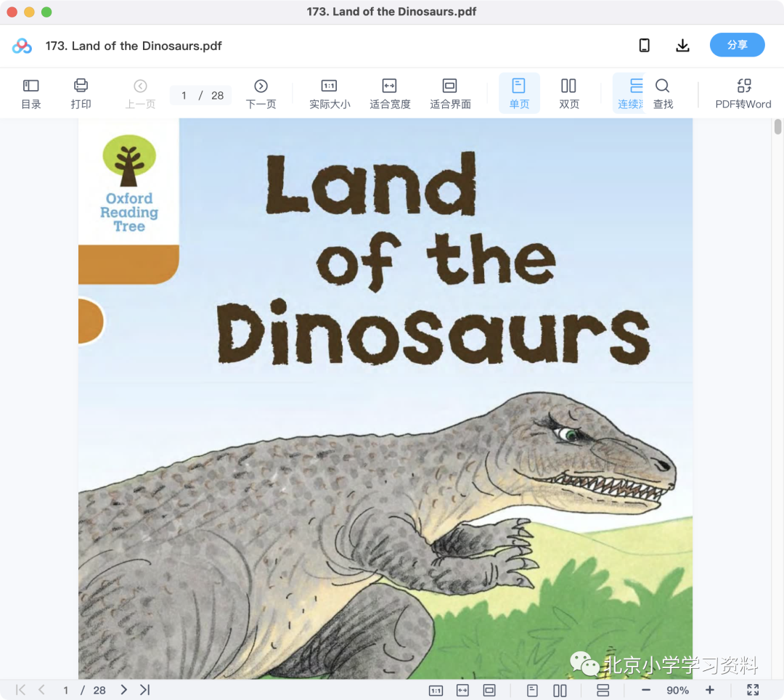Set zoom to 实际大小 actual size

tap(330, 94)
